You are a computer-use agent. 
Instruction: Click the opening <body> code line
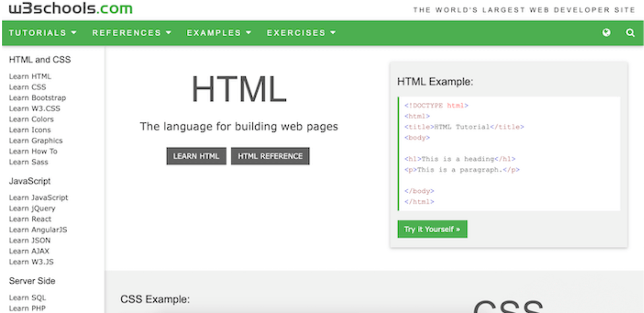pos(417,138)
